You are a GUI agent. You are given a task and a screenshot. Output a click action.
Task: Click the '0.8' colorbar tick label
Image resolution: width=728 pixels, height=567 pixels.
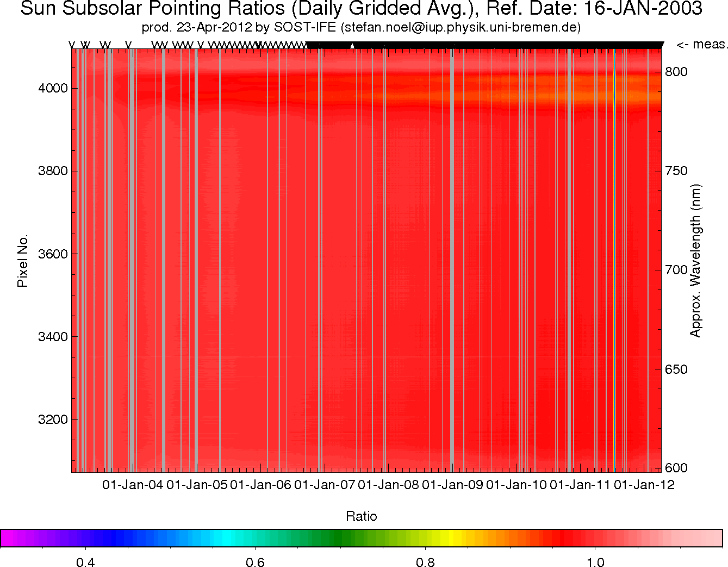426,562
